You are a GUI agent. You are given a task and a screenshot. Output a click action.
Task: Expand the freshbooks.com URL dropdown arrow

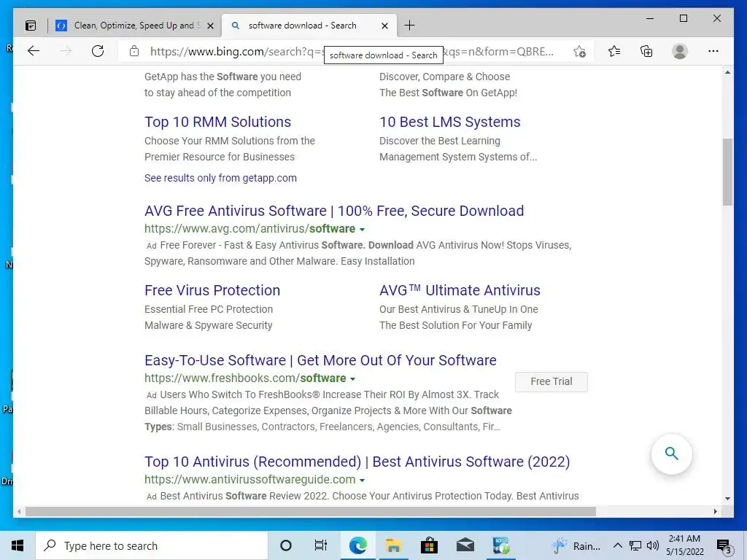pos(352,379)
